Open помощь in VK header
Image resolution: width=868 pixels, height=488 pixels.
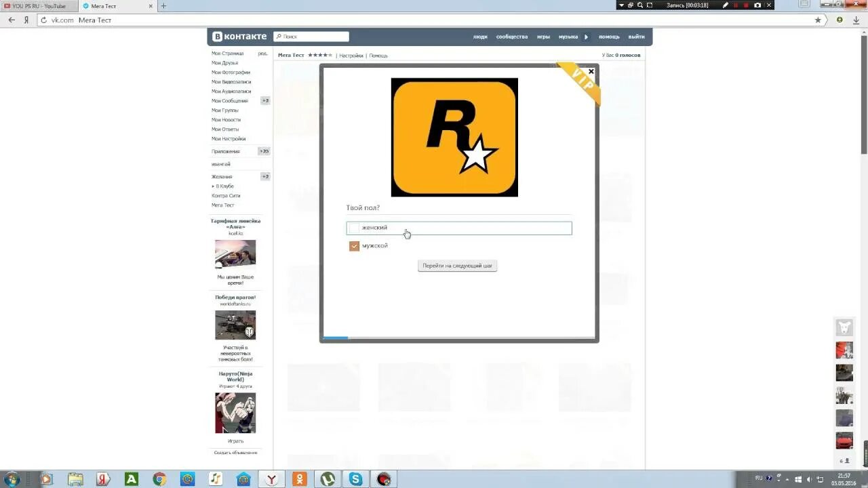tap(609, 37)
